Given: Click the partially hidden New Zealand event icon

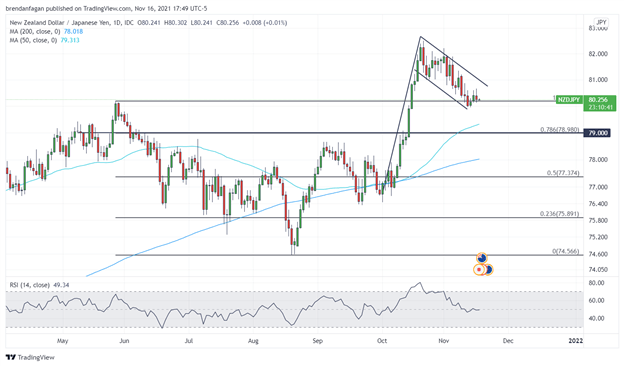Looking at the screenshot, I should pos(489,270).
